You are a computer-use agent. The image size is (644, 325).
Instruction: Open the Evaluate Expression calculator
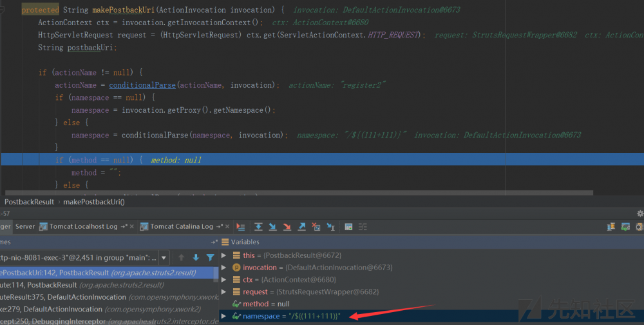(348, 227)
